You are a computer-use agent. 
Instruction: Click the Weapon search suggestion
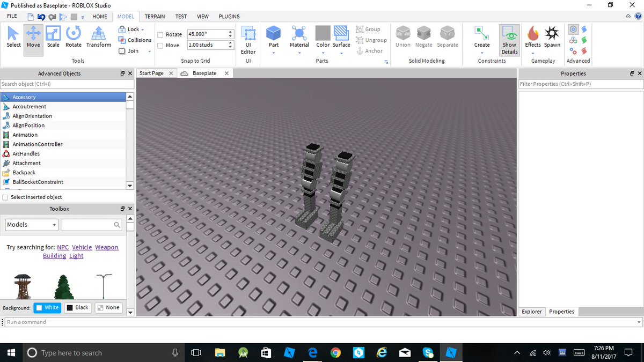(x=107, y=247)
